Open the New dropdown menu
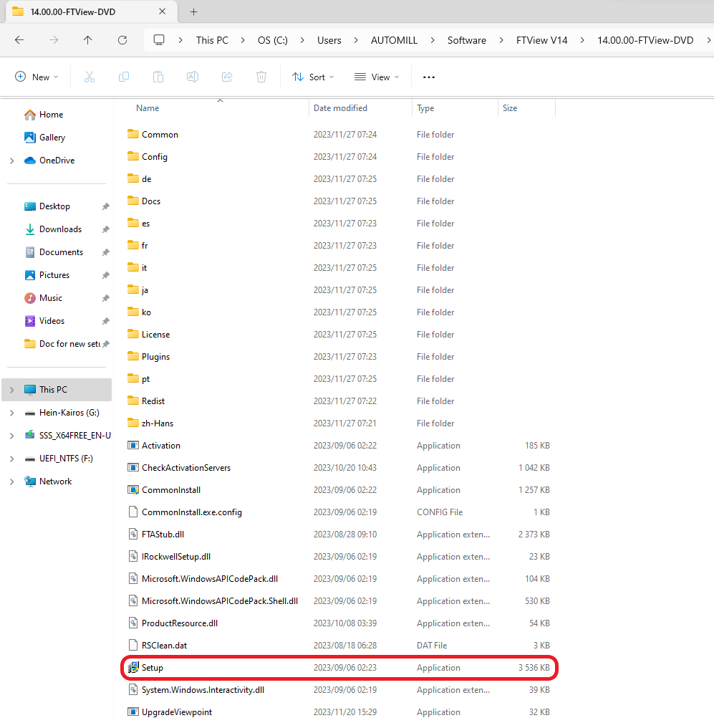714x728 pixels. (37, 77)
